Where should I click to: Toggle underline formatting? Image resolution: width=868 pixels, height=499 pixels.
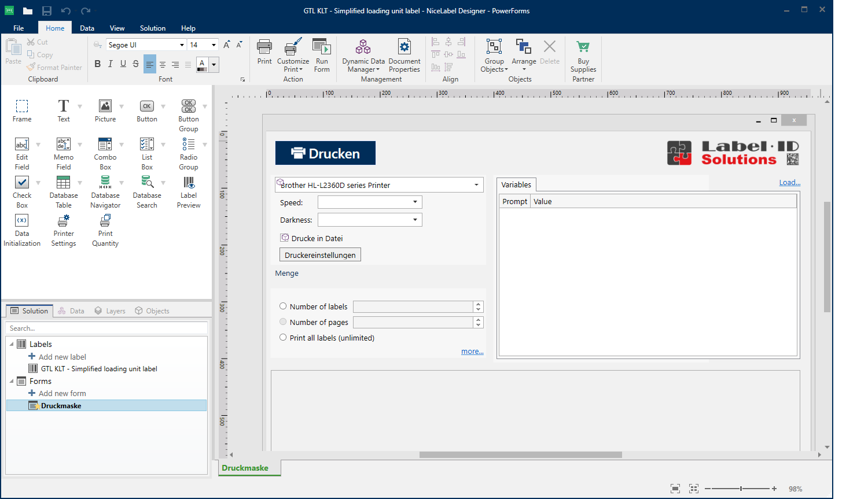(123, 64)
